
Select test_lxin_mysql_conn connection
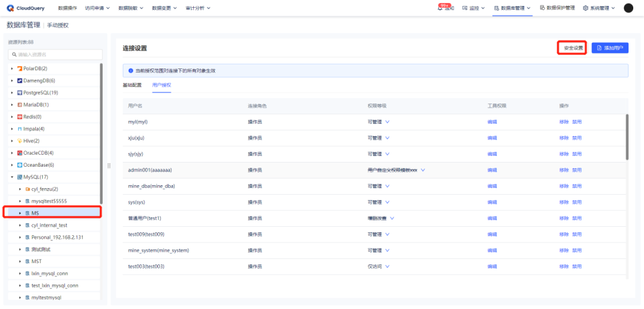pyautogui.click(x=54, y=286)
